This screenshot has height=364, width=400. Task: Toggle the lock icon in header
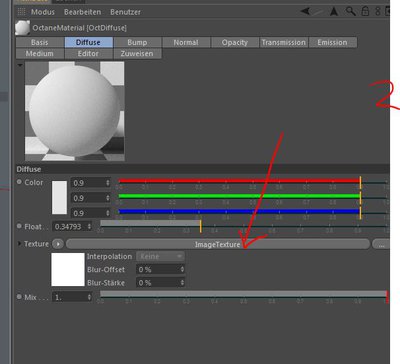[x=365, y=11]
